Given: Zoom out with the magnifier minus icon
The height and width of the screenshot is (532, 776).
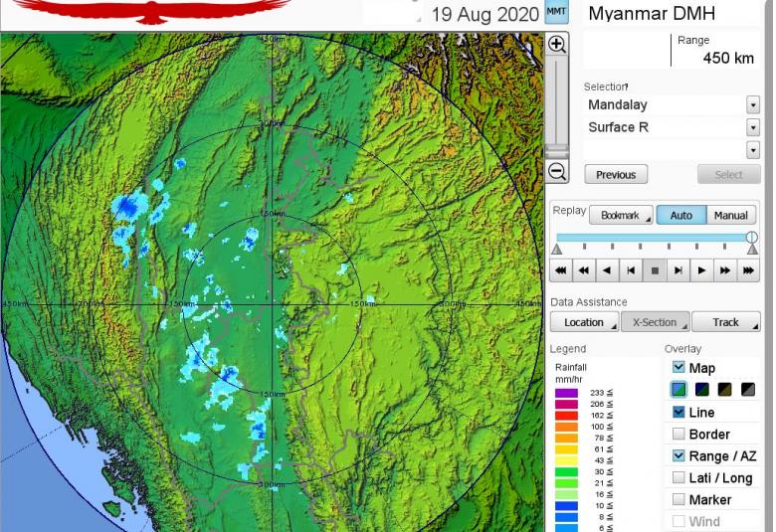Looking at the screenshot, I should [x=557, y=172].
